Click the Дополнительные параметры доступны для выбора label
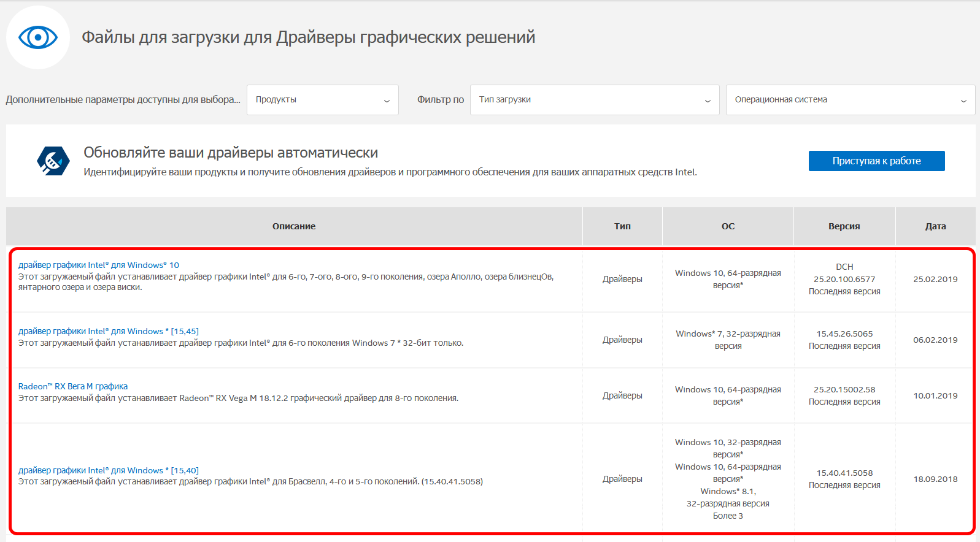 pos(123,100)
